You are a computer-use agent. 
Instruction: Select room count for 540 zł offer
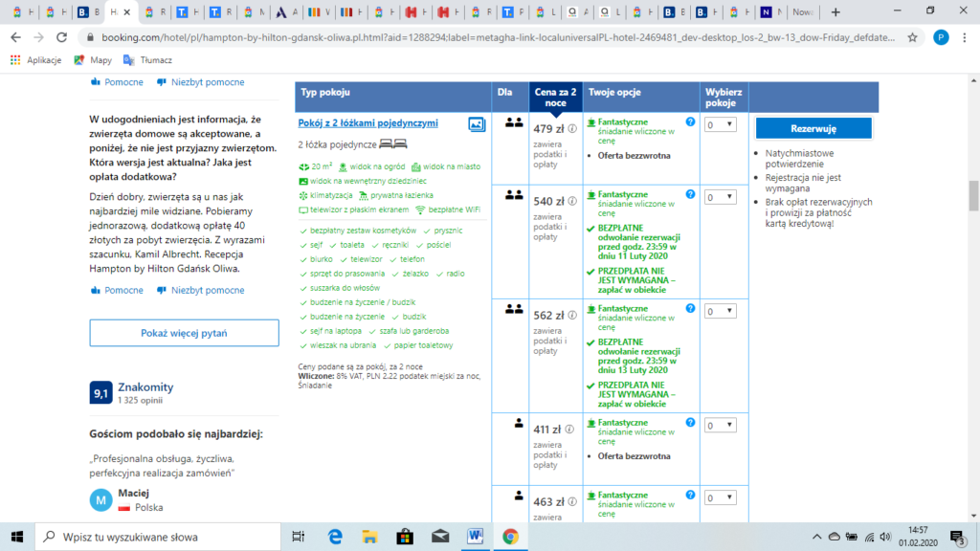point(720,197)
